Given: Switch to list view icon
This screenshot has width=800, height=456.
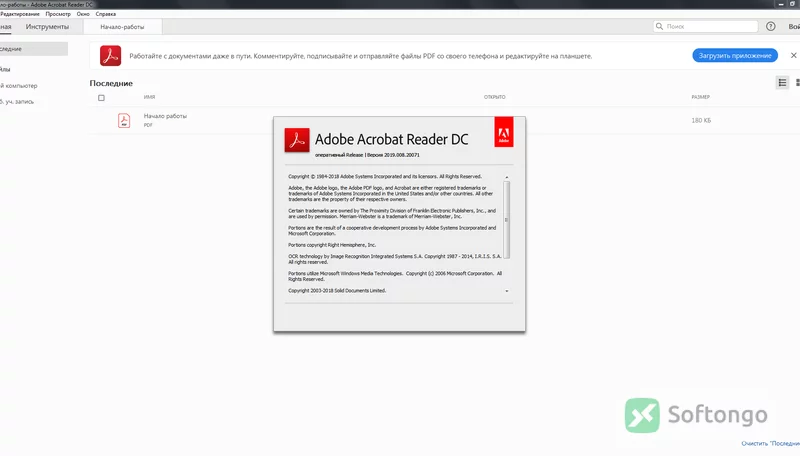Looking at the screenshot, I should point(782,83).
